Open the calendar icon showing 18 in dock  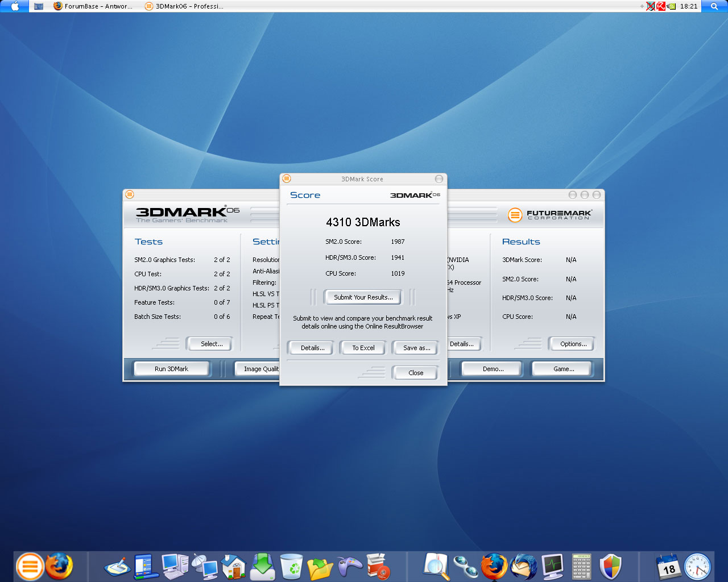(x=669, y=567)
